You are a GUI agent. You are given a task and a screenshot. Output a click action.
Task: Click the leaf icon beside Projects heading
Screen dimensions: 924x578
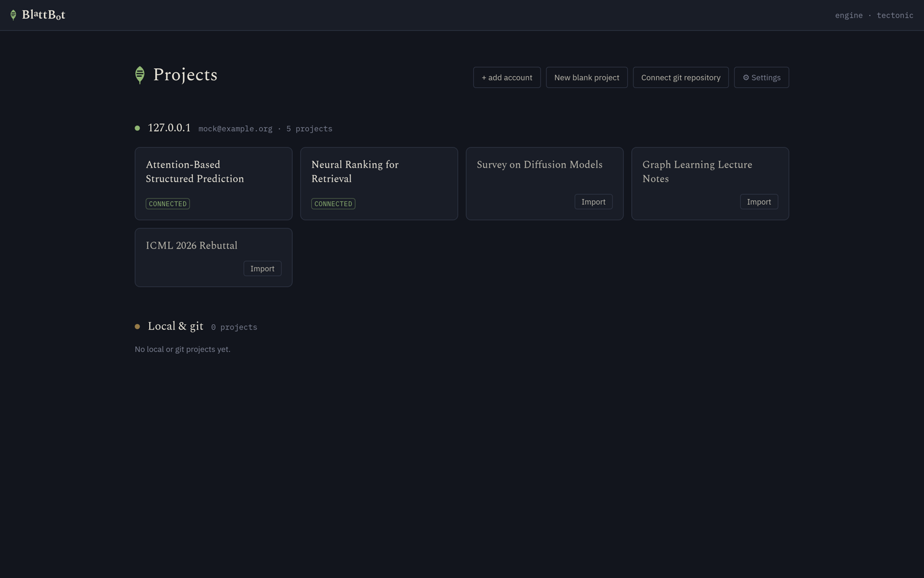tap(140, 75)
